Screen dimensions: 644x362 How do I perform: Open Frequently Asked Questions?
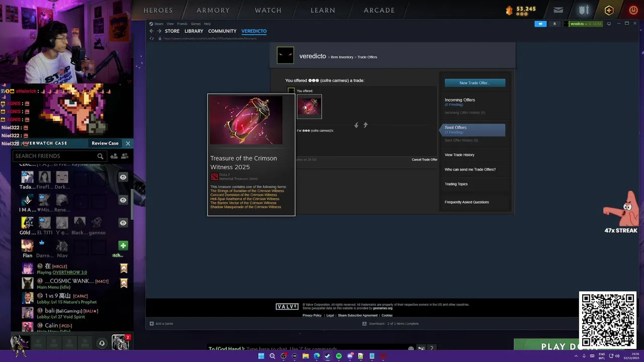pyautogui.click(x=467, y=202)
